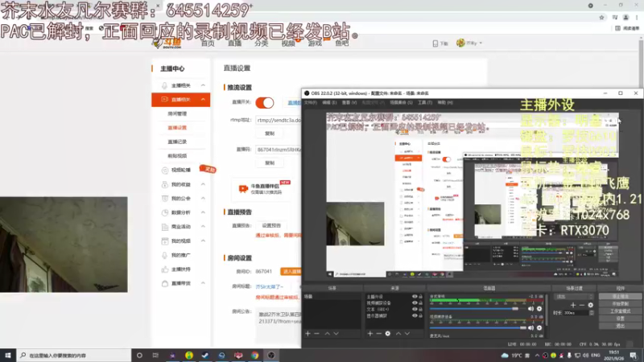Expand the 我的视频 sidebar section
The width and height of the screenshot is (644, 362).
(x=203, y=241)
